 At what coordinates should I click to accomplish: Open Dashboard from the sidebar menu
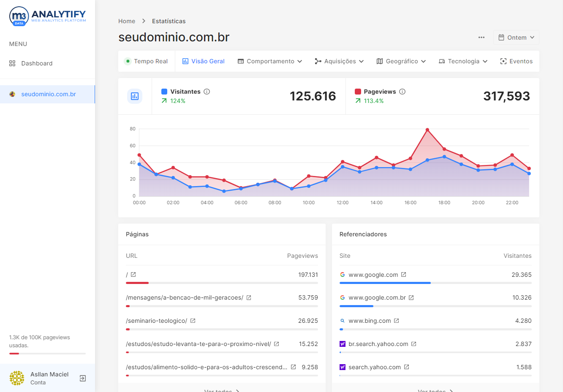click(37, 63)
